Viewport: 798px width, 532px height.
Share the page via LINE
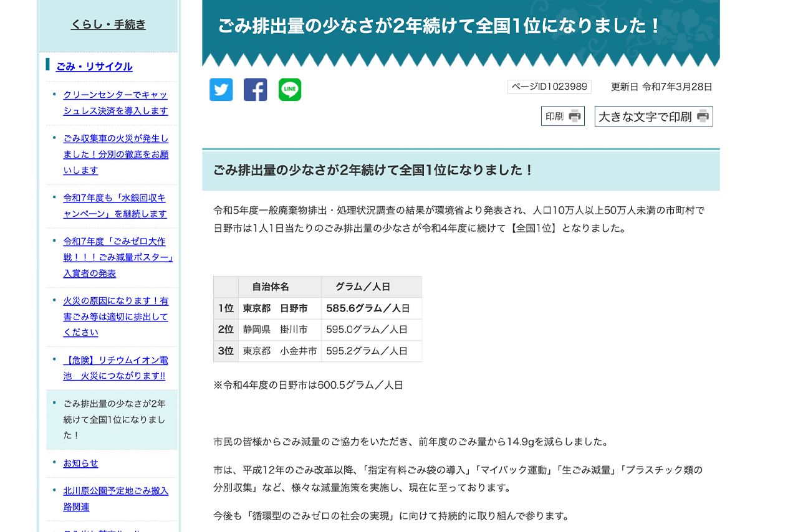pos(289,90)
